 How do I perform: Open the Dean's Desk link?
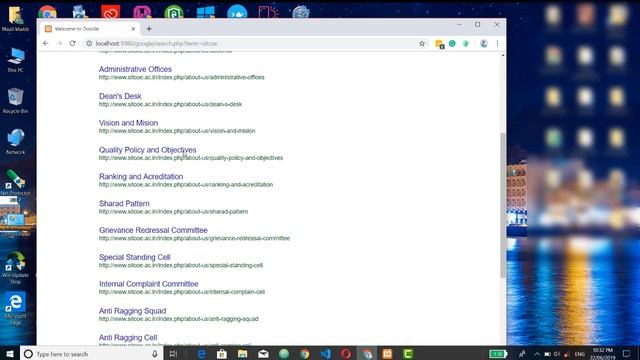pos(120,96)
